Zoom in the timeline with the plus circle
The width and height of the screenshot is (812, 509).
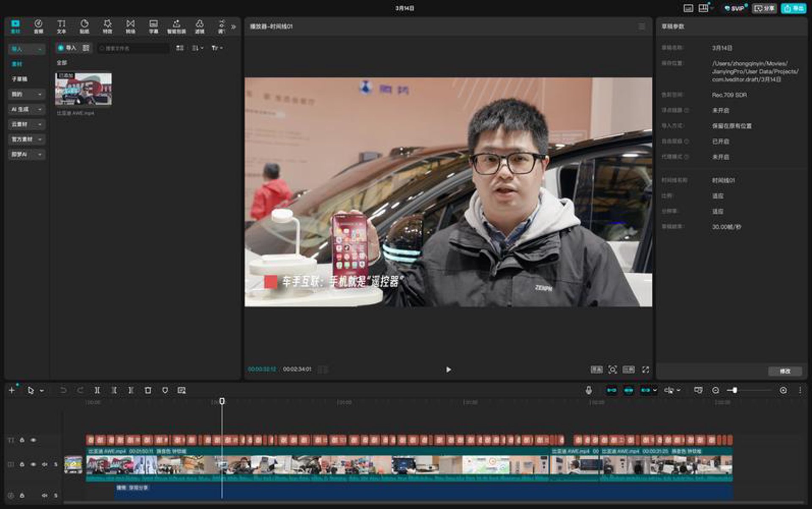[x=783, y=390]
